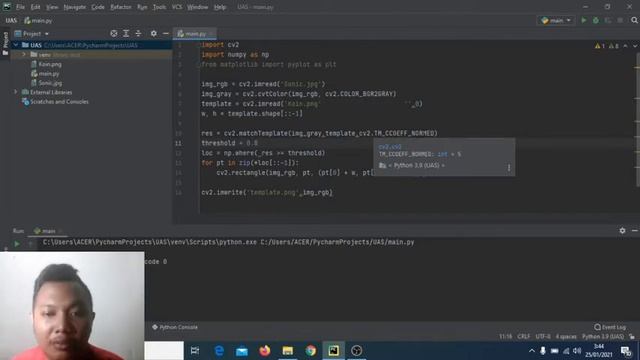Open Task View on the taskbar
The image size is (640, 360).
(195, 351)
